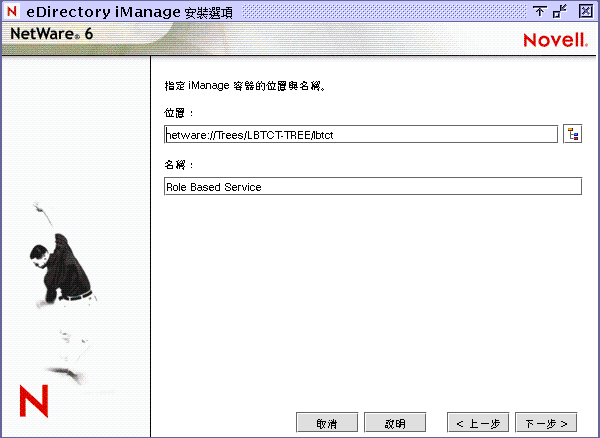Click the 名稱 name field with Role Based Service
Image resolution: width=600 pixels, height=438 pixels.
(373, 186)
